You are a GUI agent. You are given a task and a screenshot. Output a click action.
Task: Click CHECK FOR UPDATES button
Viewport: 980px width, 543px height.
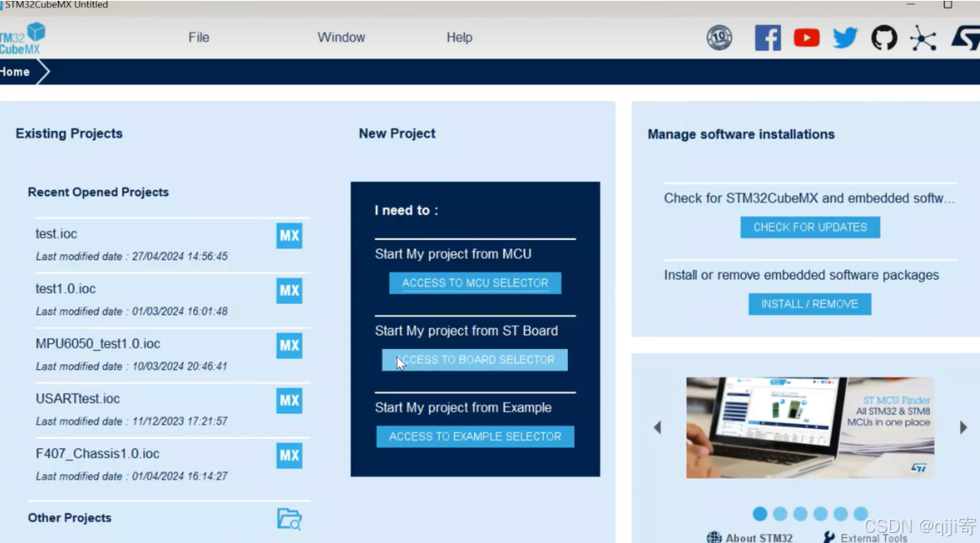[810, 227]
